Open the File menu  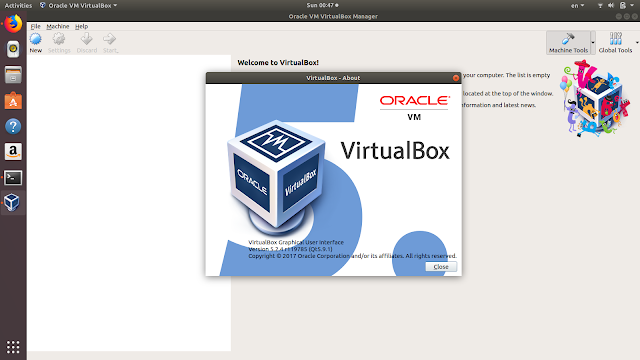click(36, 26)
